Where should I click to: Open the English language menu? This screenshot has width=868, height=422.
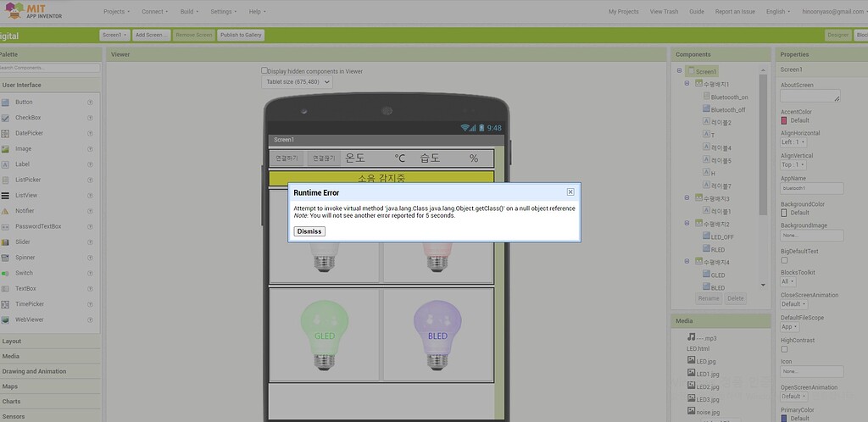coord(778,12)
